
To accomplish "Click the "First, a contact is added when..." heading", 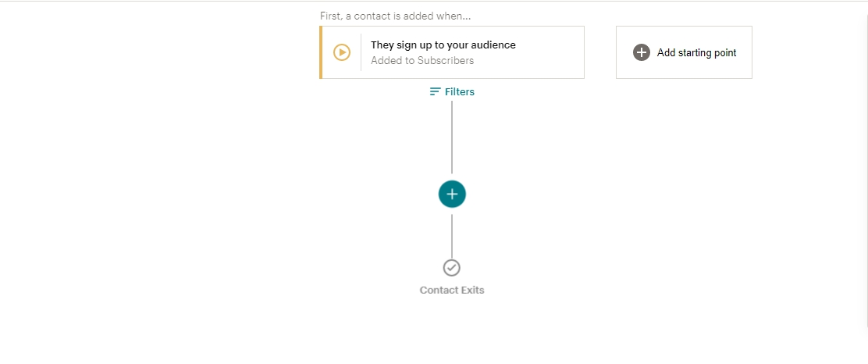I will click(x=395, y=16).
